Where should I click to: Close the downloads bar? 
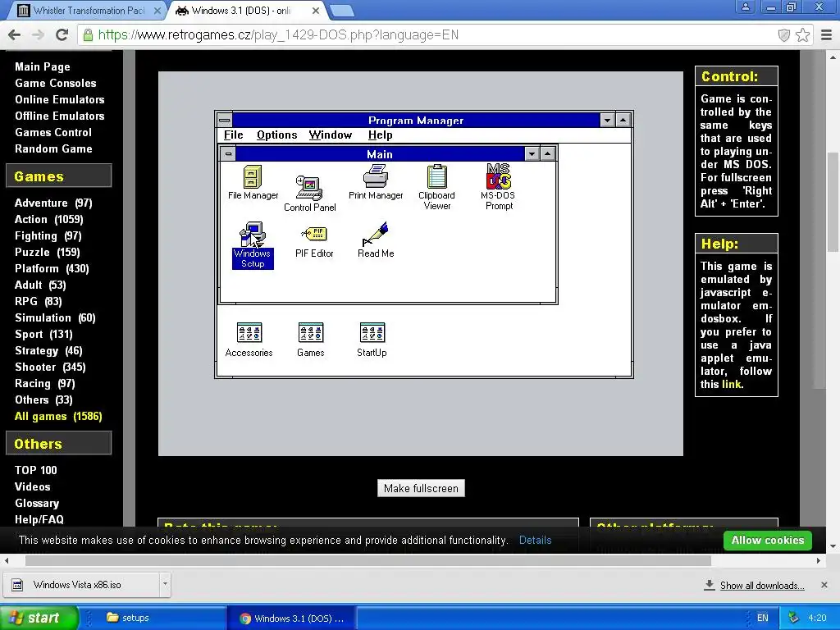[824, 585]
